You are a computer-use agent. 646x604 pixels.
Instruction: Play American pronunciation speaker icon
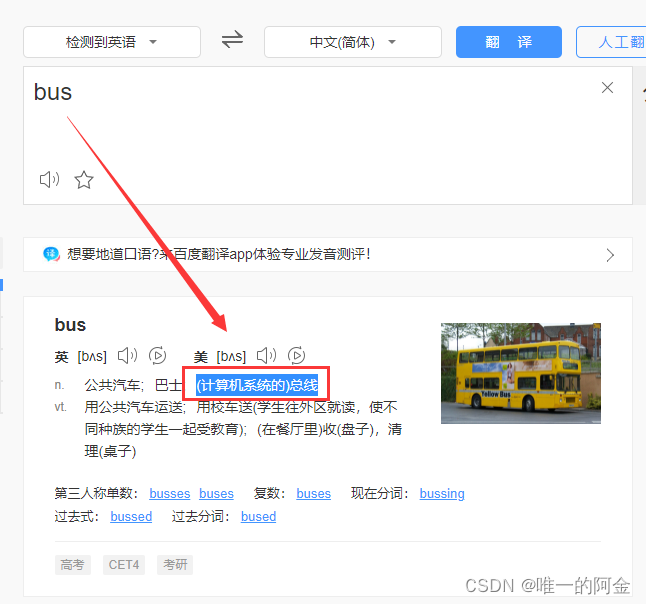[x=267, y=355]
